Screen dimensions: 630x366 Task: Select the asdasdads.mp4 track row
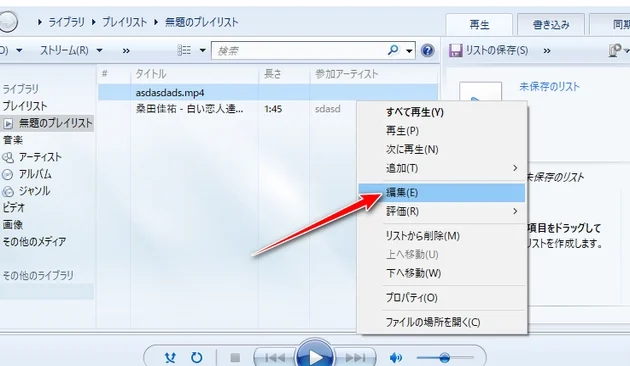click(x=268, y=92)
